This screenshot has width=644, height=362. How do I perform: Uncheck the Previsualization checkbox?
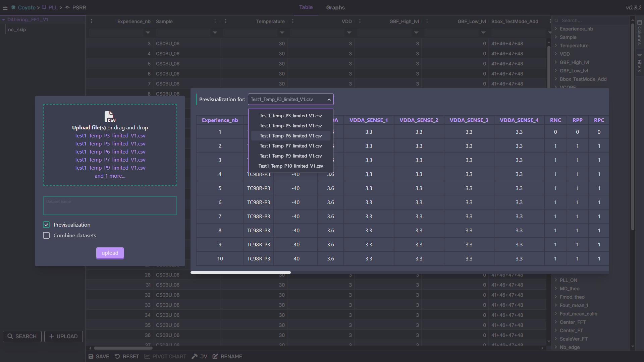46,225
